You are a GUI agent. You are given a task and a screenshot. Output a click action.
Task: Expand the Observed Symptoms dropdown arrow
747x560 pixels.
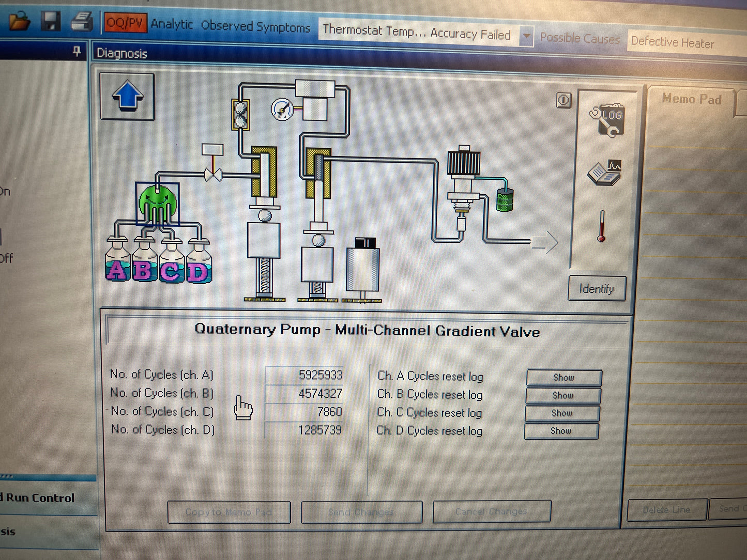[x=526, y=36]
